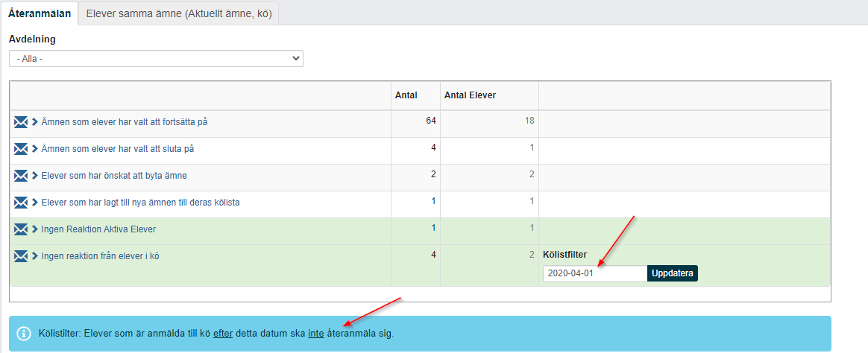868x353 pixels.
Task: Open 'Ingen reaktion från elever i kö' link
Action: click(x=100, y=255)
